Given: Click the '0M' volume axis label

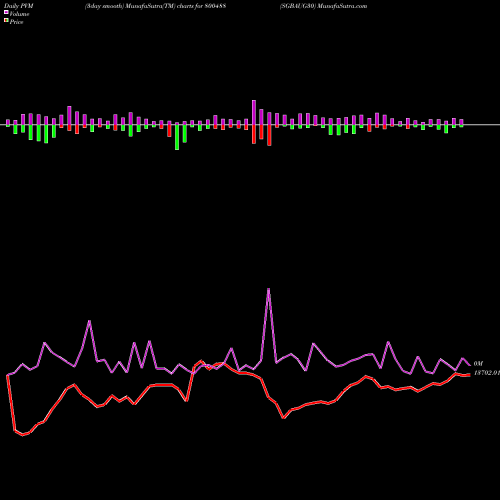Looking at the screenshot, I should (x=478, y=363).
